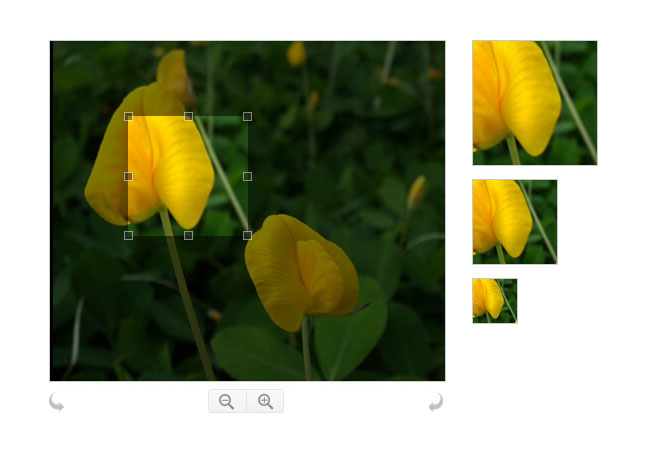Zoom out using the minus magnifier
Image resolution: width=650 pixels, height=451 pixels.
click(x=227, y=401)
